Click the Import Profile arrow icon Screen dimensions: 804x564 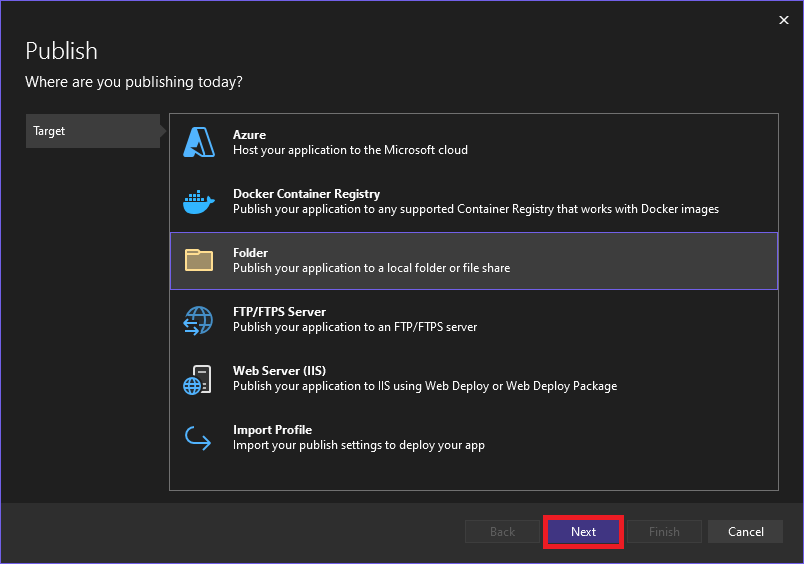(x=198, y=438)
